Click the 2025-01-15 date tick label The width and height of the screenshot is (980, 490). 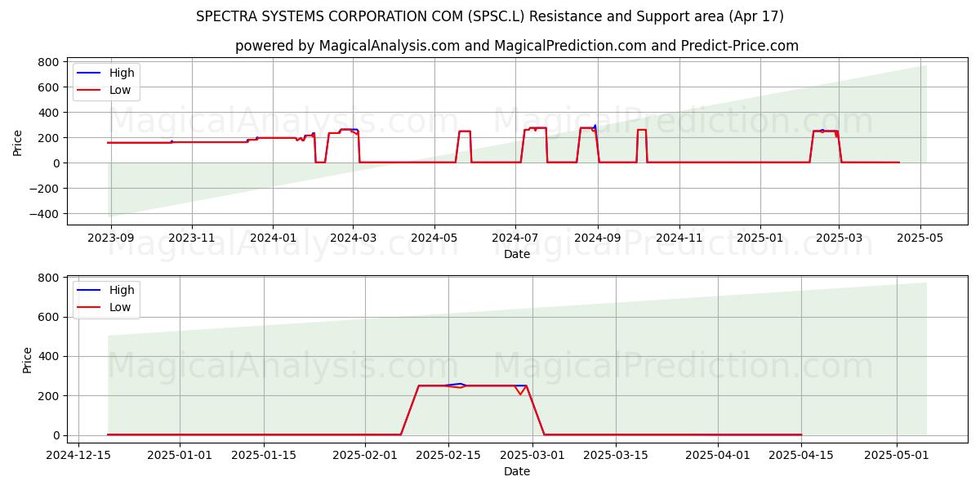click(x=265, y=455)
